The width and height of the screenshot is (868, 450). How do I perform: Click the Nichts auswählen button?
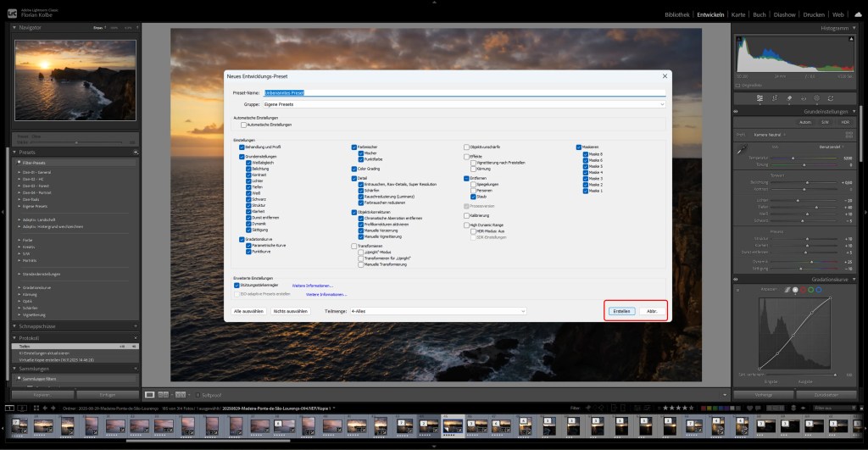click(x=290, y=311)
